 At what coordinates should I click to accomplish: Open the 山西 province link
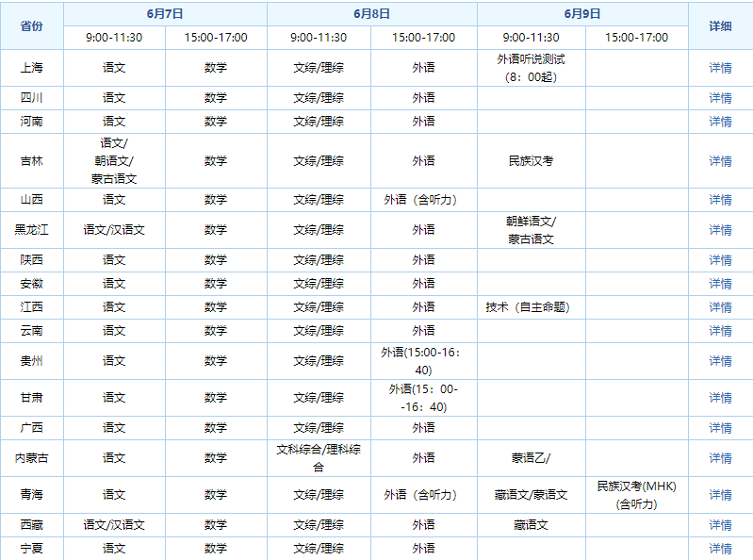pos(31,200)
